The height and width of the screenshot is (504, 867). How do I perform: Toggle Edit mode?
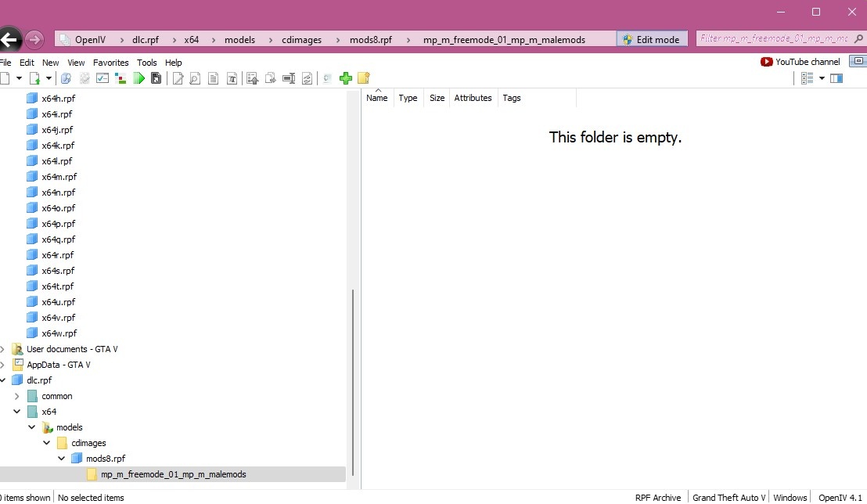click(652, 39)
